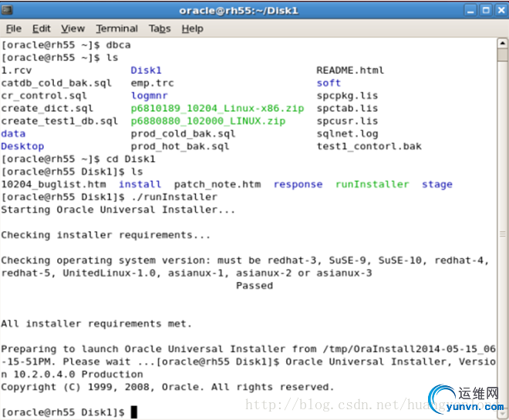
Task: Click create_dict.sql file name
Action: 47,109
